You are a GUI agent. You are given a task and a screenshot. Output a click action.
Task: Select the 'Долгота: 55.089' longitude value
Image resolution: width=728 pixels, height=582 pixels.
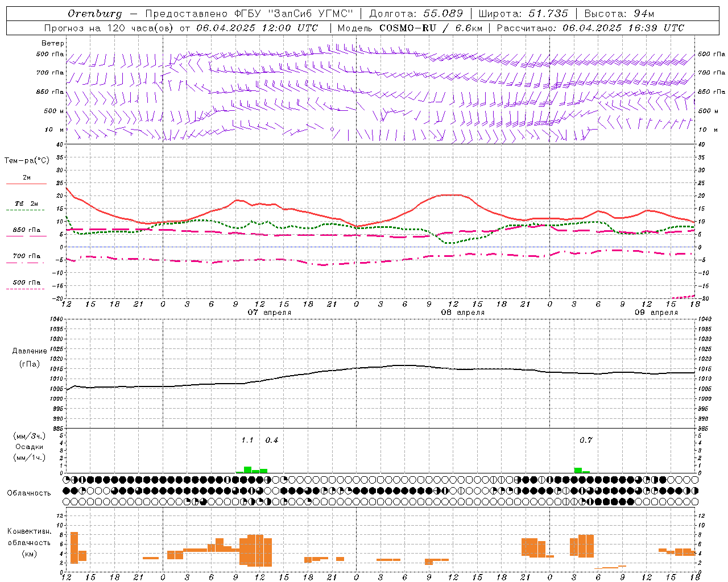pos(416,14)
